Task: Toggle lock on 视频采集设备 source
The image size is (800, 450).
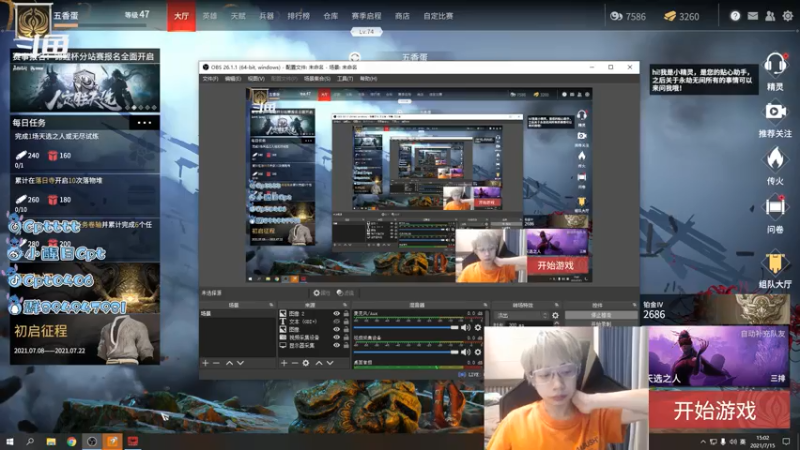Action: point(346,337)
